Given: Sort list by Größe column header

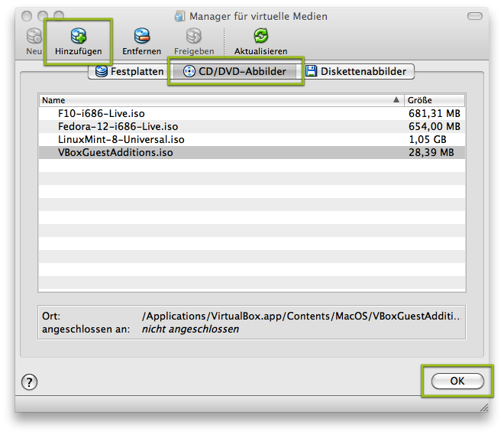Looking at the screenshot, I should click(435, 100).
